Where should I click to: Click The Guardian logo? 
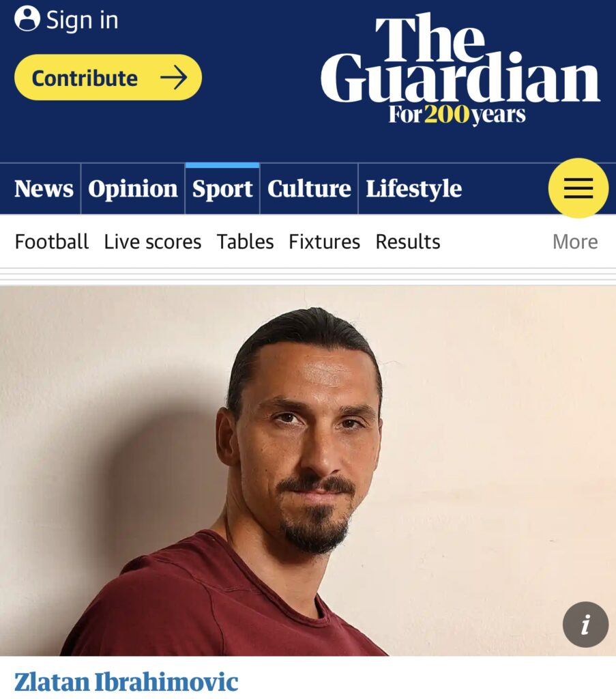(x=460, y=69)
